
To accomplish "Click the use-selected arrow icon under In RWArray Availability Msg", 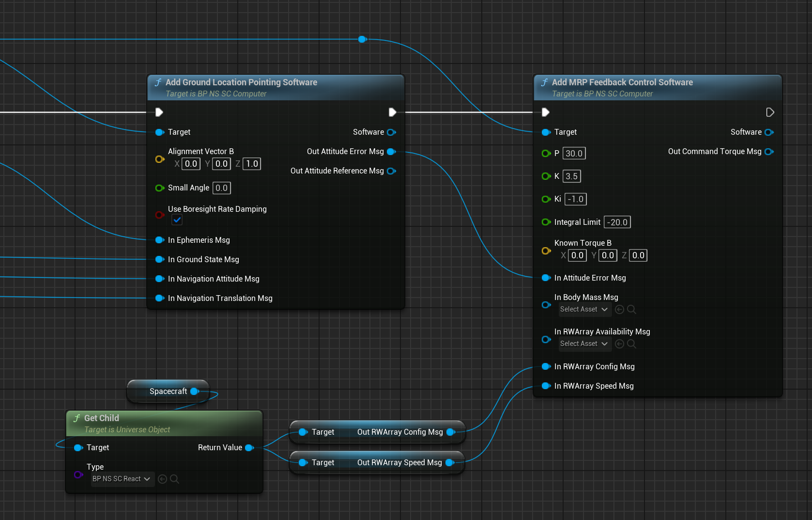I will (x=619, y=344).
